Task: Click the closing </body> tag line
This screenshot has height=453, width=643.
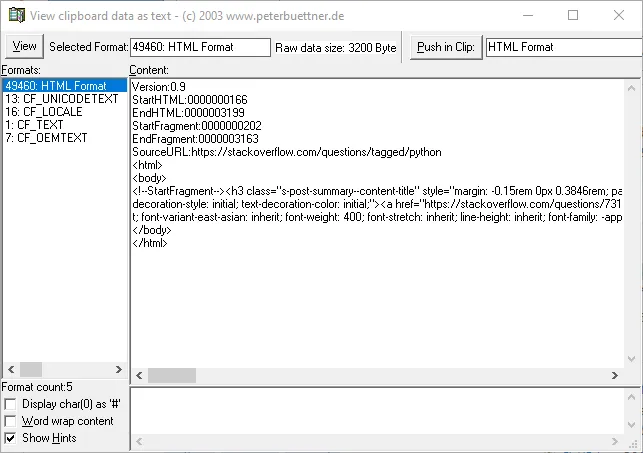Action: 152,230
